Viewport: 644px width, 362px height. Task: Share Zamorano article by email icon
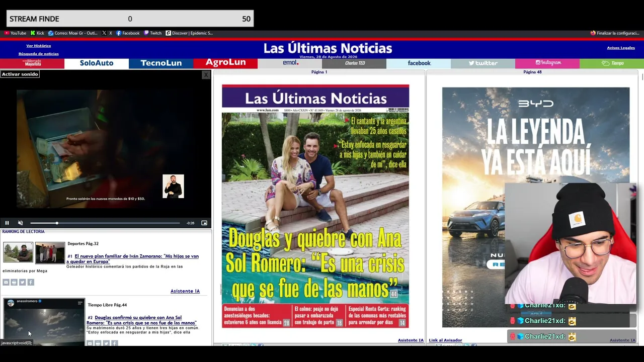point(6,283)
